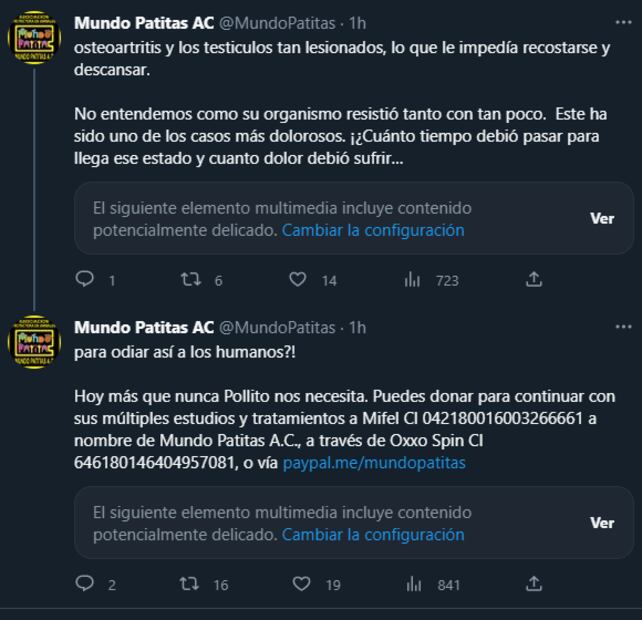Click Ver to reveal first sensitive media
Viewport: 642px width, 620px height.
[602, 218]
